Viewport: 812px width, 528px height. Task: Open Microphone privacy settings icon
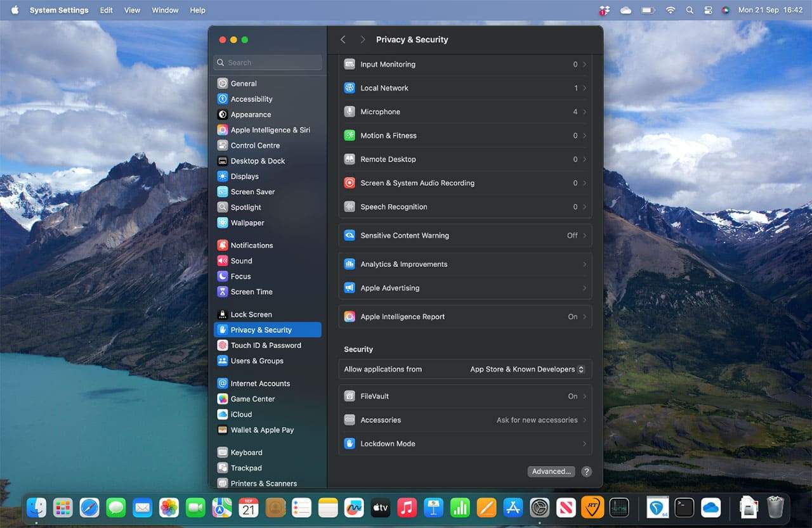pyautogui.click(x=350, y=112)
